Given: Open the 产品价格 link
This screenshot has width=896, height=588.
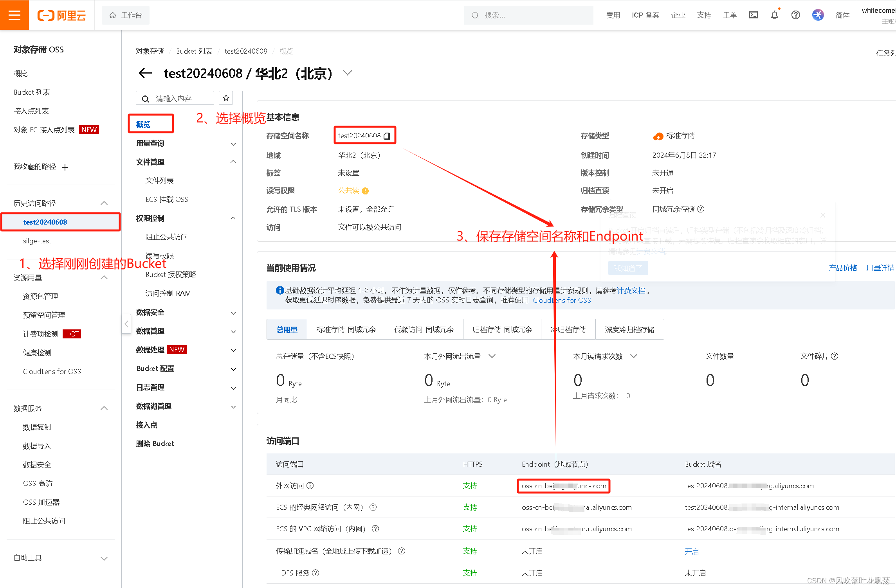Looking at the screenshot, I should 843,268.
